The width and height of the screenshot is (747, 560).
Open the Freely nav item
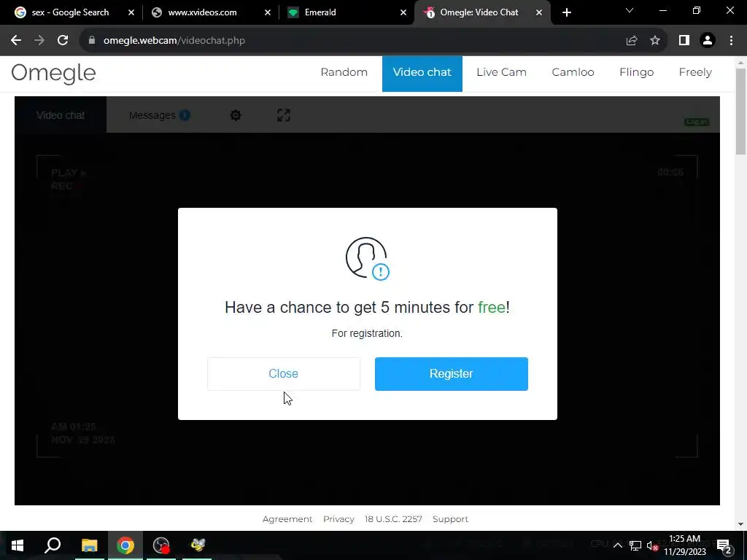coord(695,72)
